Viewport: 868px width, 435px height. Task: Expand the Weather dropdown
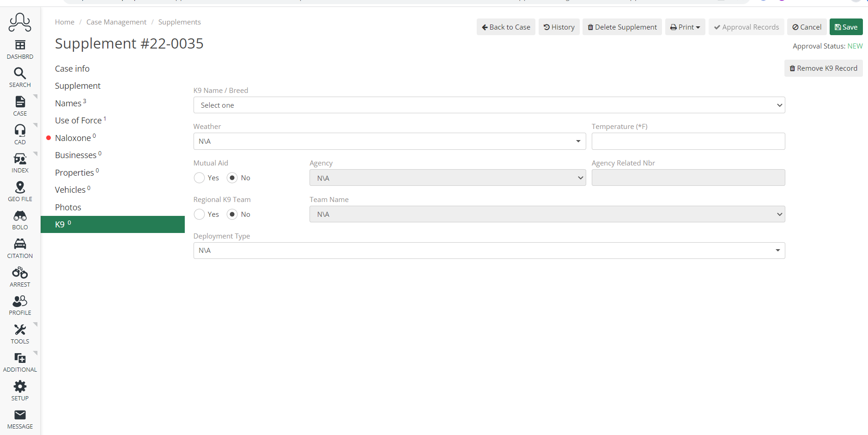[389, 141]
